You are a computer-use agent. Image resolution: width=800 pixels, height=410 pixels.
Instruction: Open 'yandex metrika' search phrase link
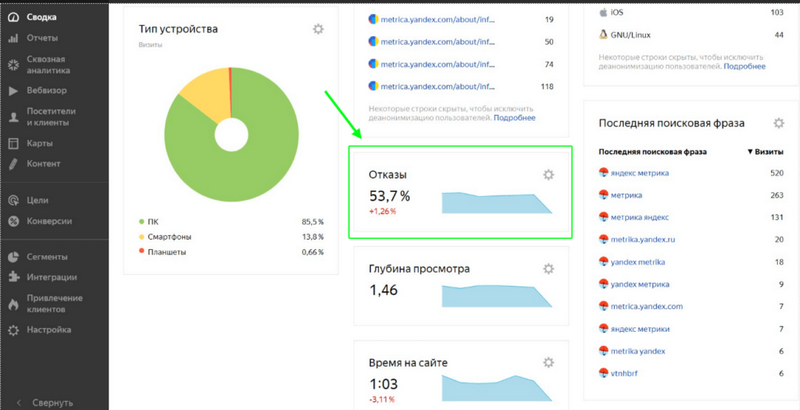[638, 262]
